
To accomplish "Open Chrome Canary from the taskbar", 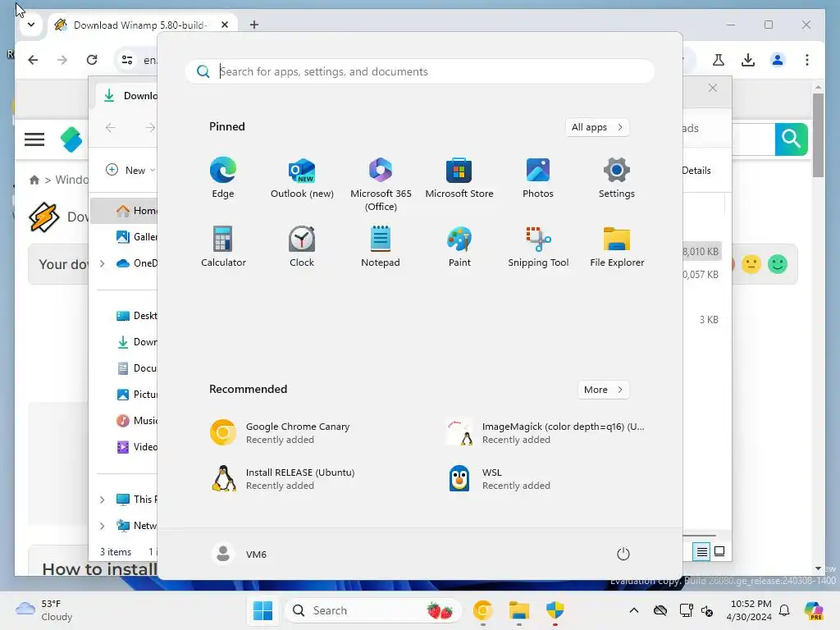I will coord(482,610).
